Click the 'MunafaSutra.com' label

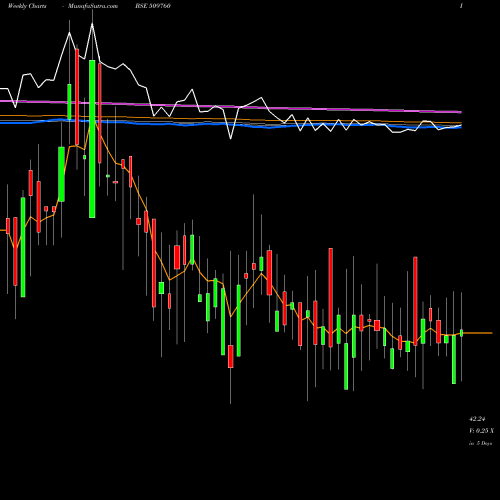pyautogui.click(x=93, y=6)
